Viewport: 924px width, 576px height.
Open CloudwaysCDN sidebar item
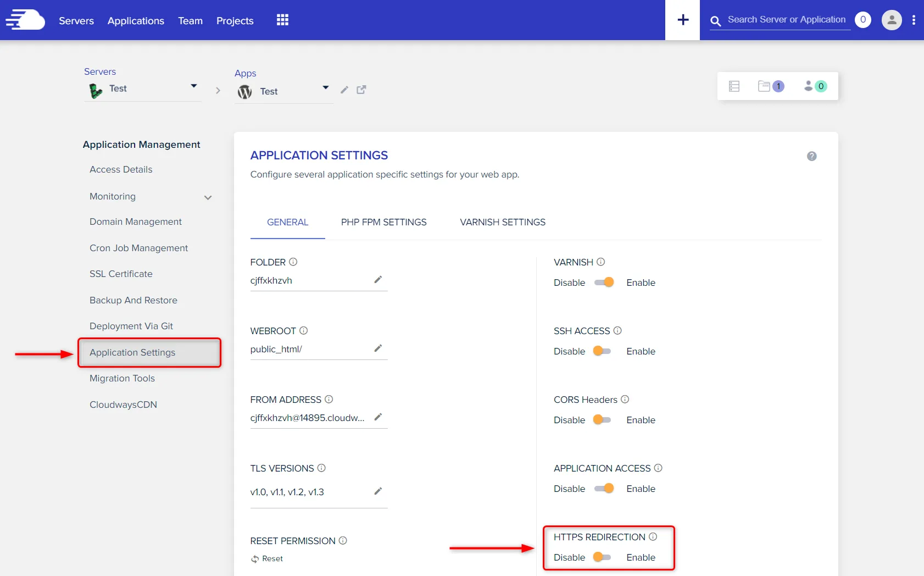click(x=123, y=405)
